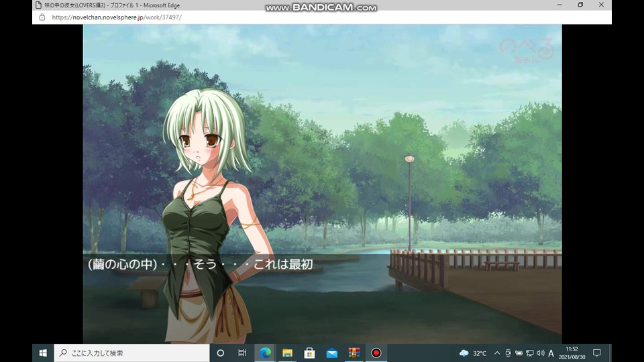Click the page document icon in title bar
The width and height of the screenshot is (644, 362).
[x=38, y=5]
